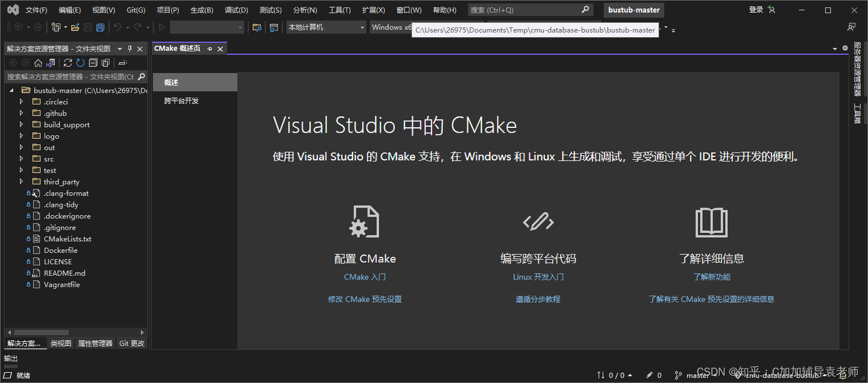Toggle the search box clear in Solution Explorer
Image resolution: width=868 pixels, height=383 pixels.
(x=142, y=77)
